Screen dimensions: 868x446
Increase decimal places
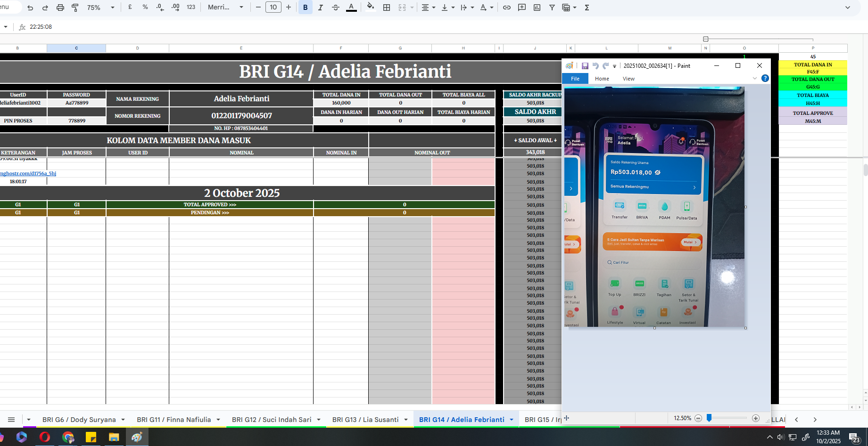(x=176, y=8)
